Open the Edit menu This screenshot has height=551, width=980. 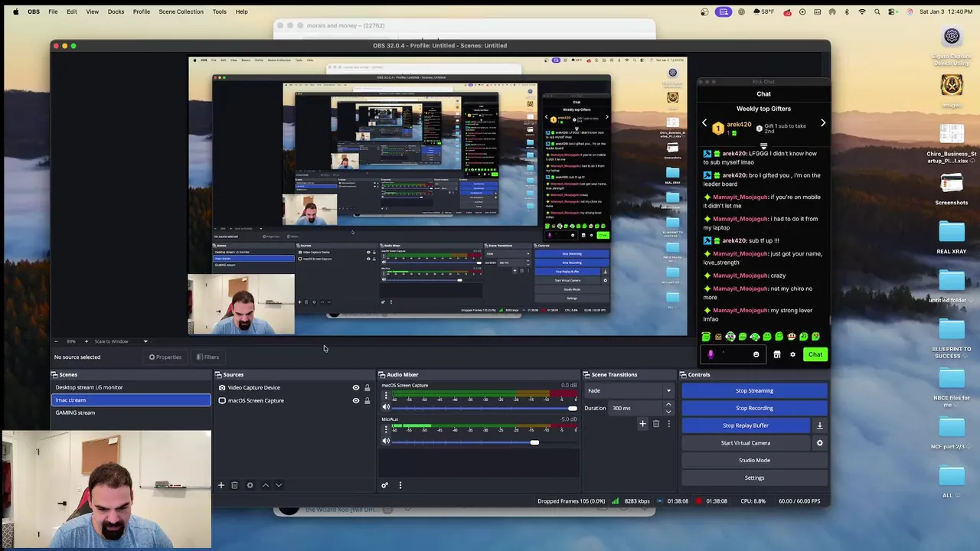pos(71,11)
